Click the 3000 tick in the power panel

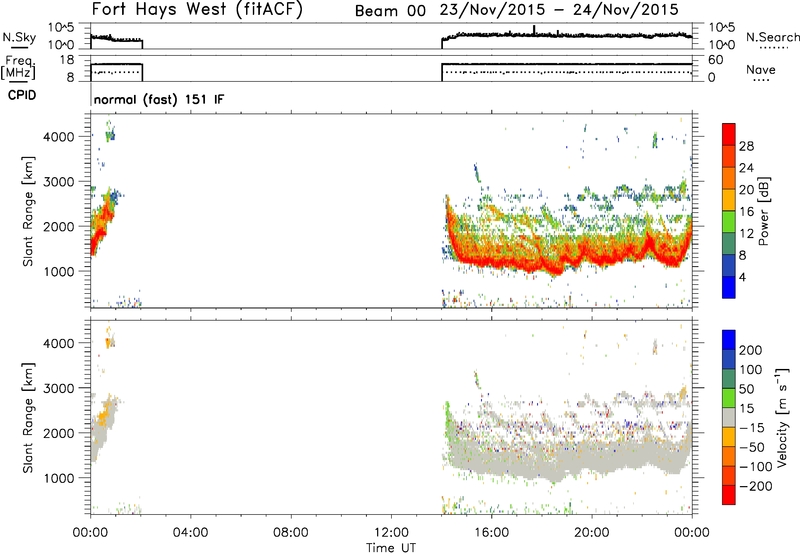[x=59, y=182]
